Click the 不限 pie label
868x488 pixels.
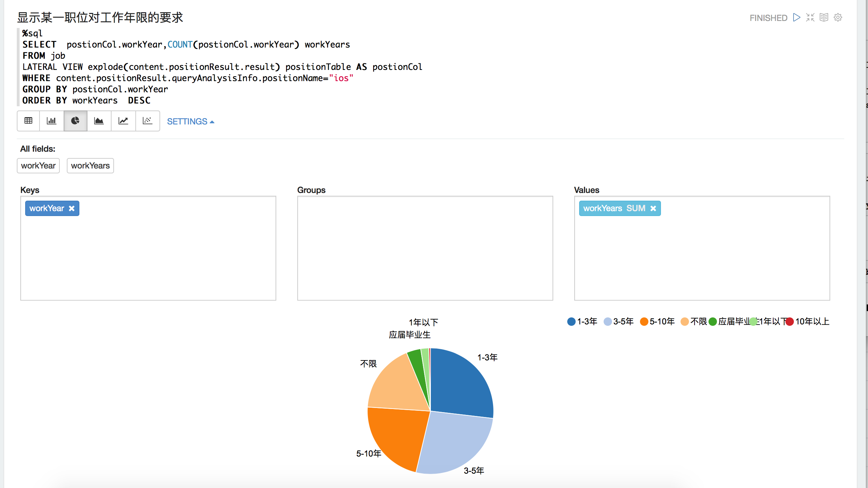click(369, 364)
